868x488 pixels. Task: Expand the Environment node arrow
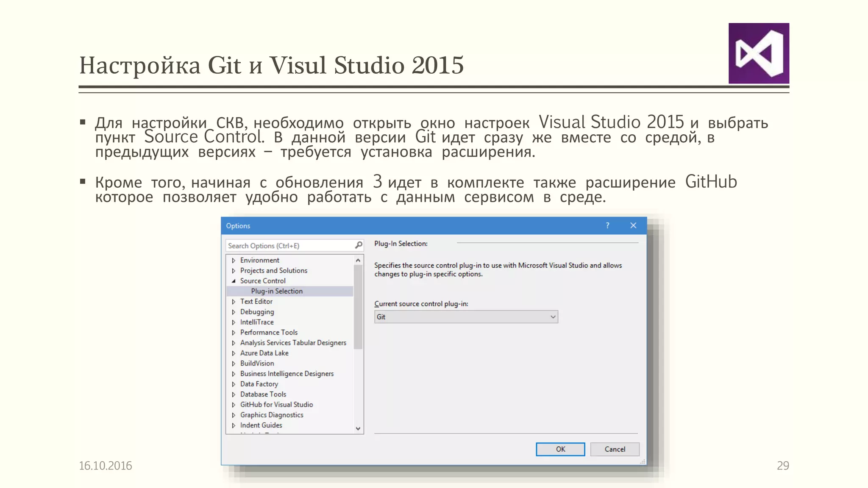(x=234, y=261)
